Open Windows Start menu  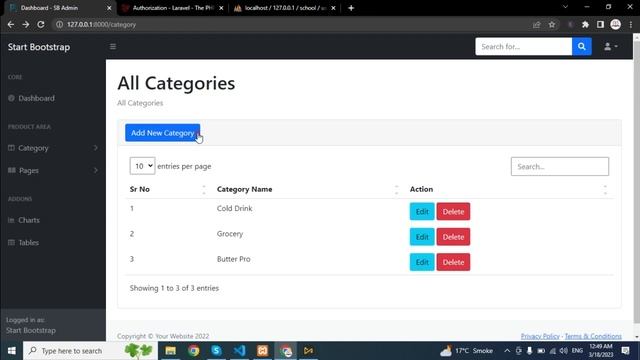tap(11, 351)
